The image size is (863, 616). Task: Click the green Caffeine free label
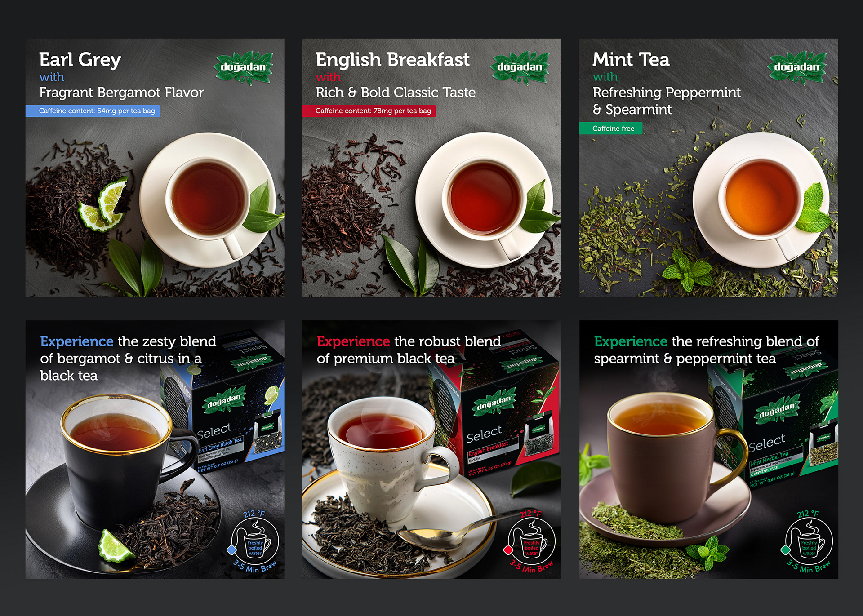tap(611, 129)
